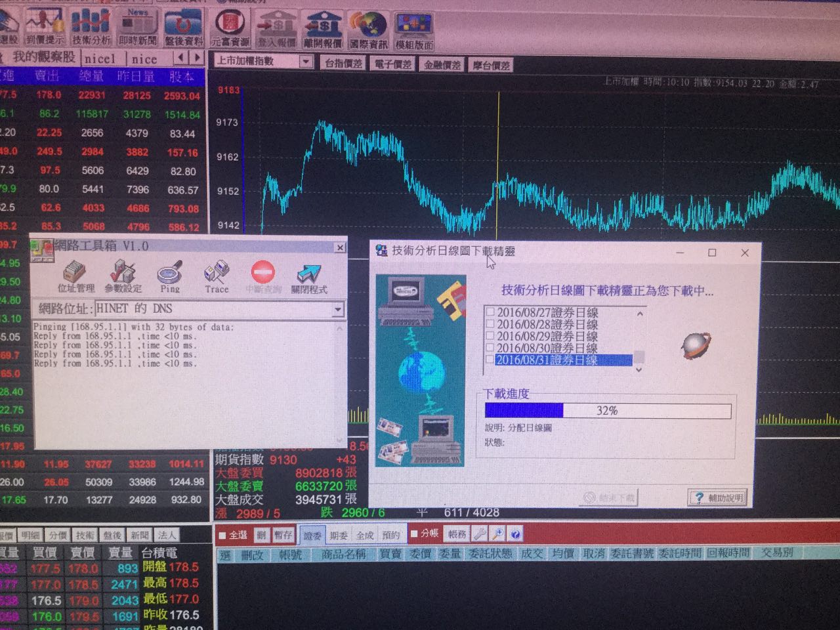The height and width of the screenshot is (630, 840).
Task: Click the 登入報價 login quotes icon
Action: (x=276, y=30)
